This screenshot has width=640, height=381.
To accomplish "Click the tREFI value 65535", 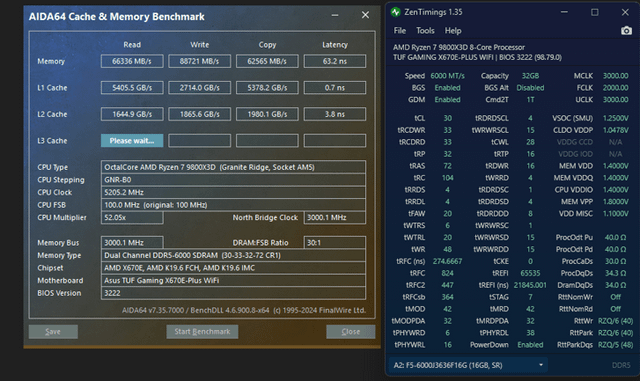I will pyautogui.click(x=530, y=273).
